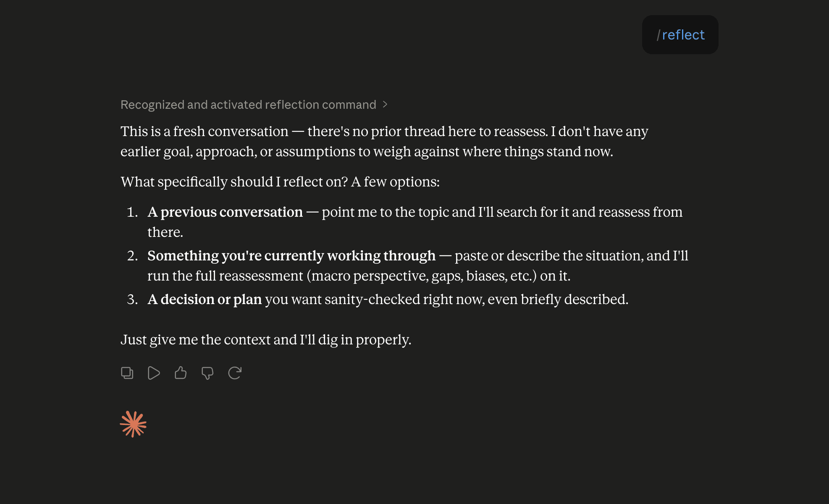Give the response a thumbs down
This screenshot has width=829, height=504.
pyautogui.click(x=207, y=373)
